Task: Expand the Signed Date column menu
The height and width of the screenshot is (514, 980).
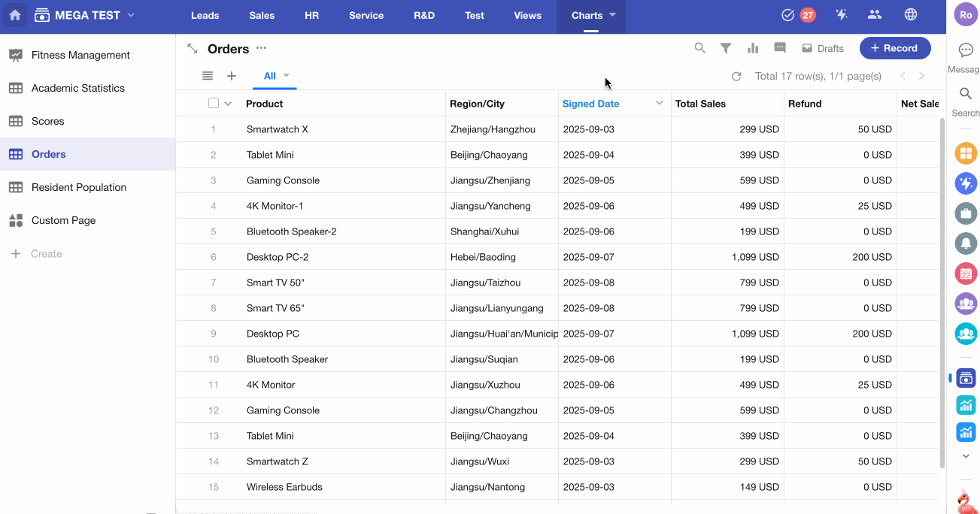Action: (x=660, y=103)
